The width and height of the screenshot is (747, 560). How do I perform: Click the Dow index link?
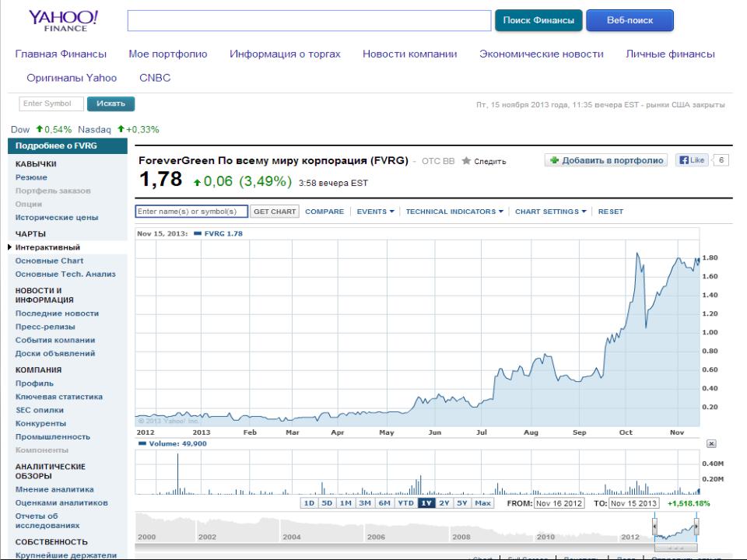coord(20,130)
